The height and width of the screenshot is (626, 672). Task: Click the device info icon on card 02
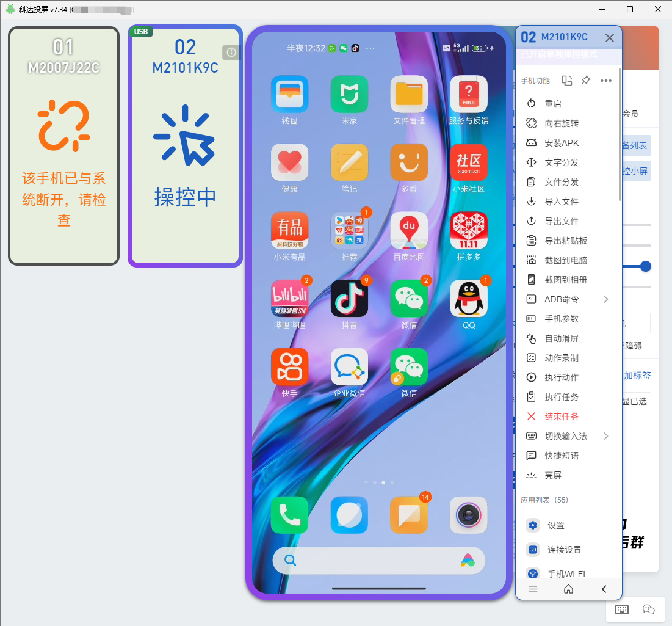pyautogui.click(x=231, y=53)
